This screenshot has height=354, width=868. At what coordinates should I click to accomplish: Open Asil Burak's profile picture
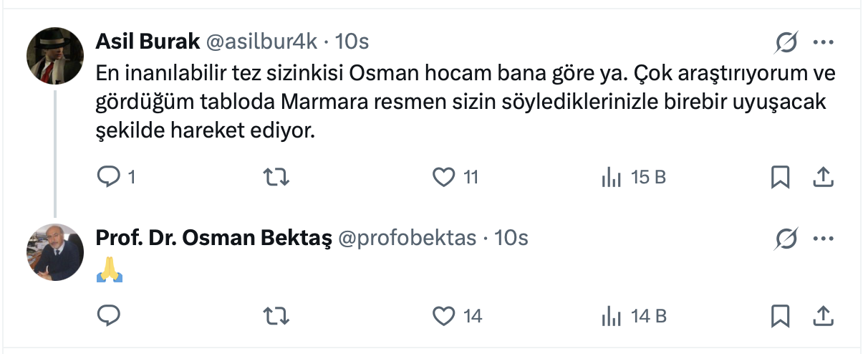click(x=55, y=57)
